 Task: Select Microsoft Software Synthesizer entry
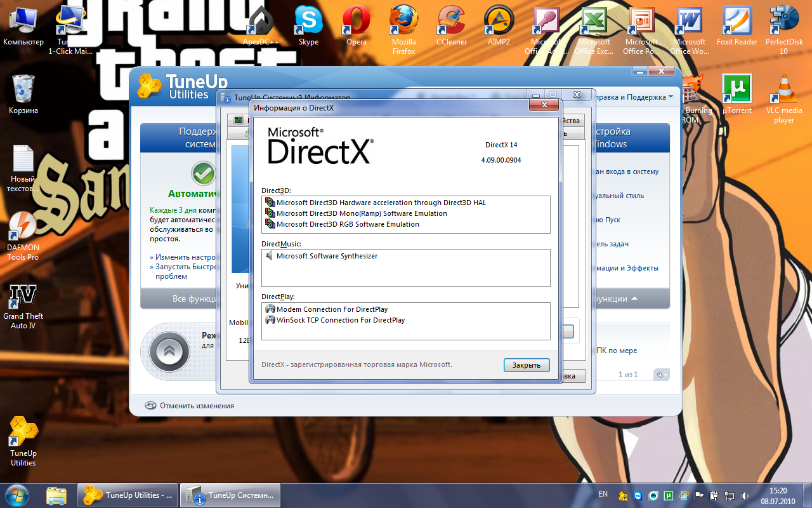pos(322,256)
